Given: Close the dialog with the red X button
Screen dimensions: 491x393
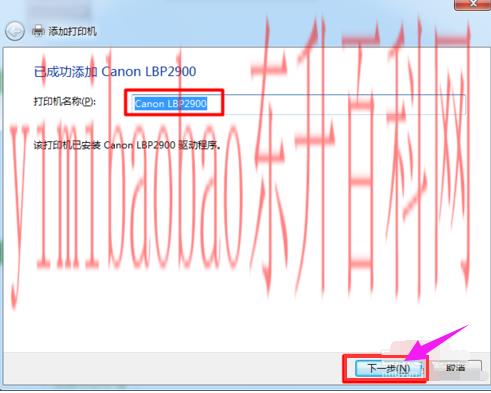Looking at the screenshot, I should pyautogui.click(x=473, y=4).
